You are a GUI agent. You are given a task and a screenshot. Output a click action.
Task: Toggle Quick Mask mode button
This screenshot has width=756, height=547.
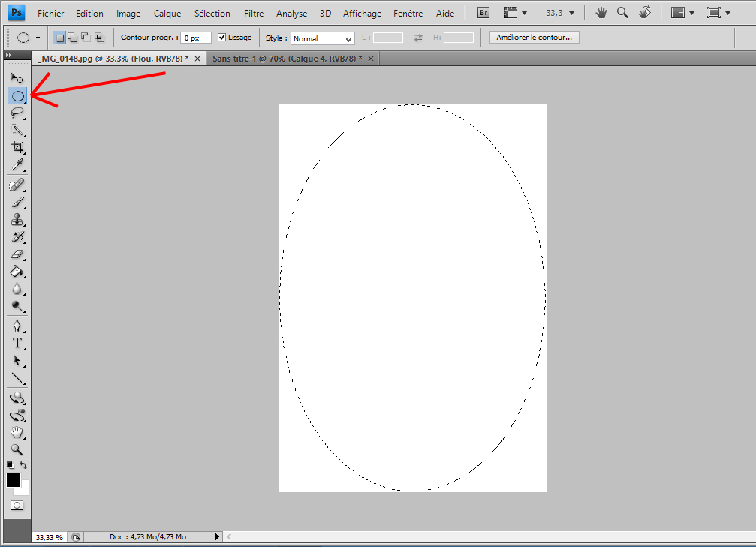pyautogui.click(x=17, y=505)
